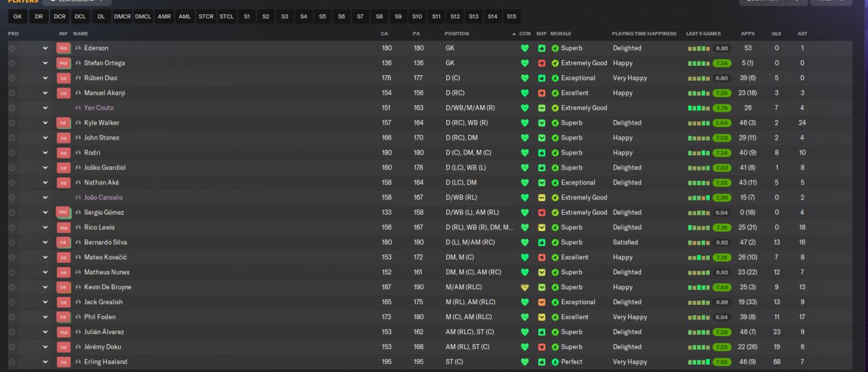The height and width of the screenshot is (372, 868).
Task: Toggle the picked checkbox for Kyle Walker
Action: (12, 123)
